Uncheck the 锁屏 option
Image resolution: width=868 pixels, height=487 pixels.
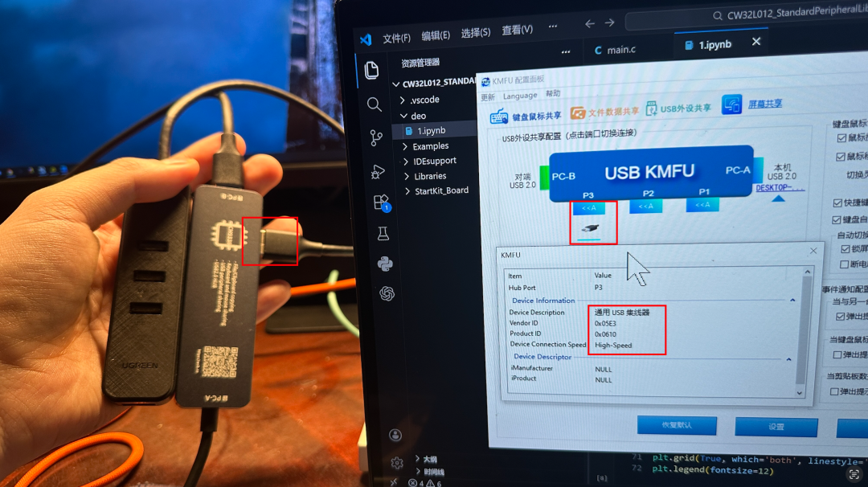[x=845, y=249]
